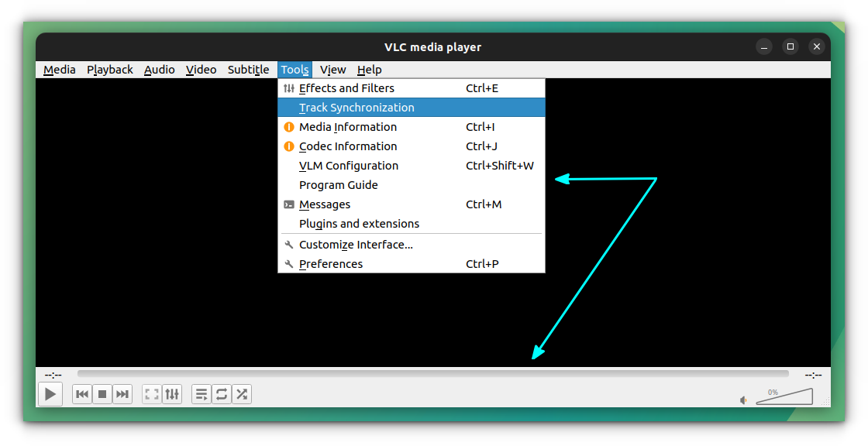Close the VLC media player window
This screenshot has width=868, height=446.
click(x=817, y=47)
